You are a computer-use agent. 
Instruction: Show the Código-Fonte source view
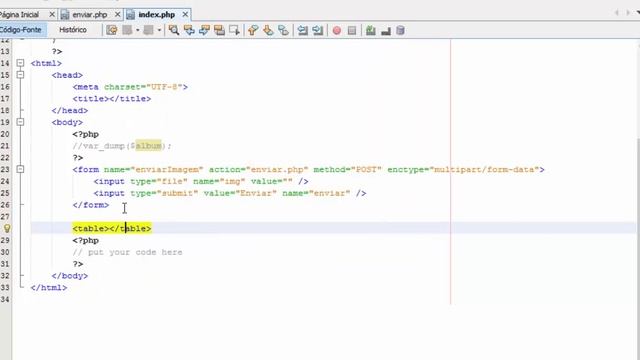pos(21,30)
